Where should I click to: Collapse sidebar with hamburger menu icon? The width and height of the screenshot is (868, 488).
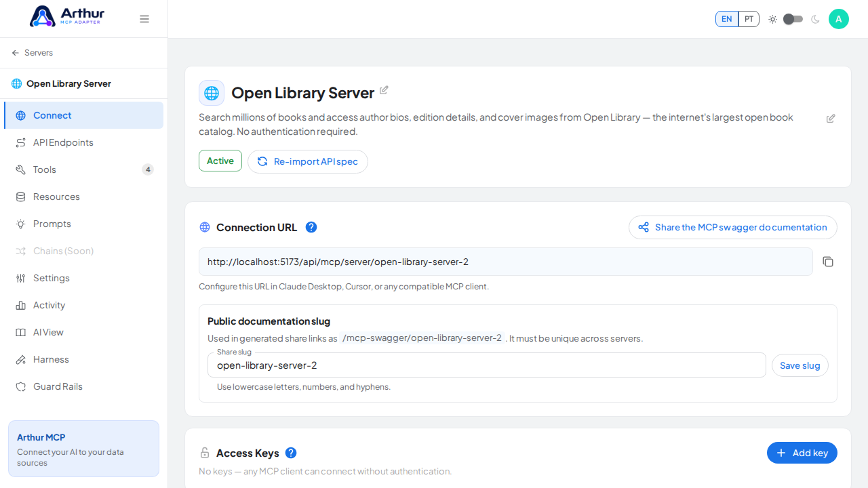(144, 19)
